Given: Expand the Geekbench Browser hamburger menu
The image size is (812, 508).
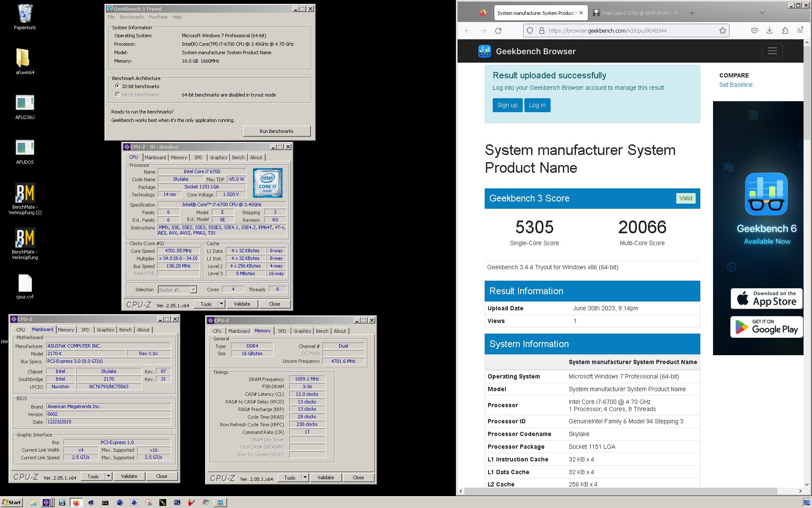Looking at the screenshot, I should (772, 51).
